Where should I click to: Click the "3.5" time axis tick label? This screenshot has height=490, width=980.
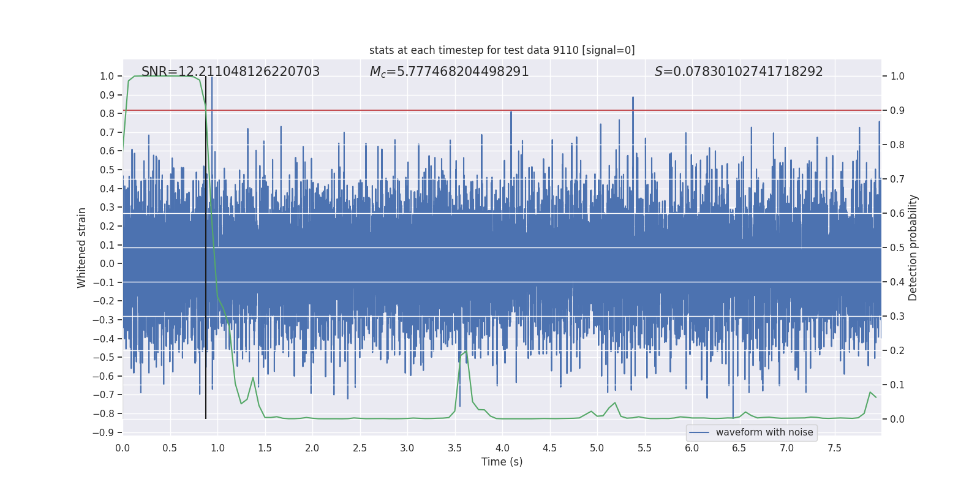tap(454, 448)
